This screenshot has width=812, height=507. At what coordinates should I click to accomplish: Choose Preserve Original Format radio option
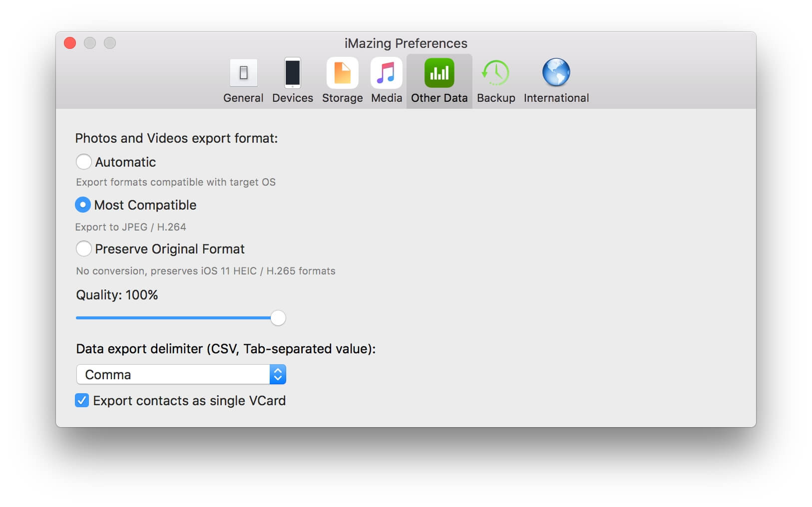pyautogui.click(x=83, y=249)
